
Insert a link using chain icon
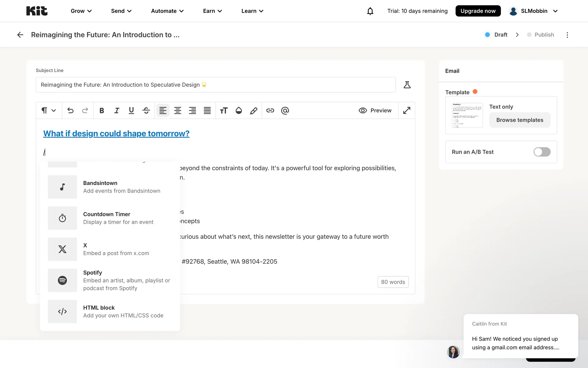(x=270, y=110)
